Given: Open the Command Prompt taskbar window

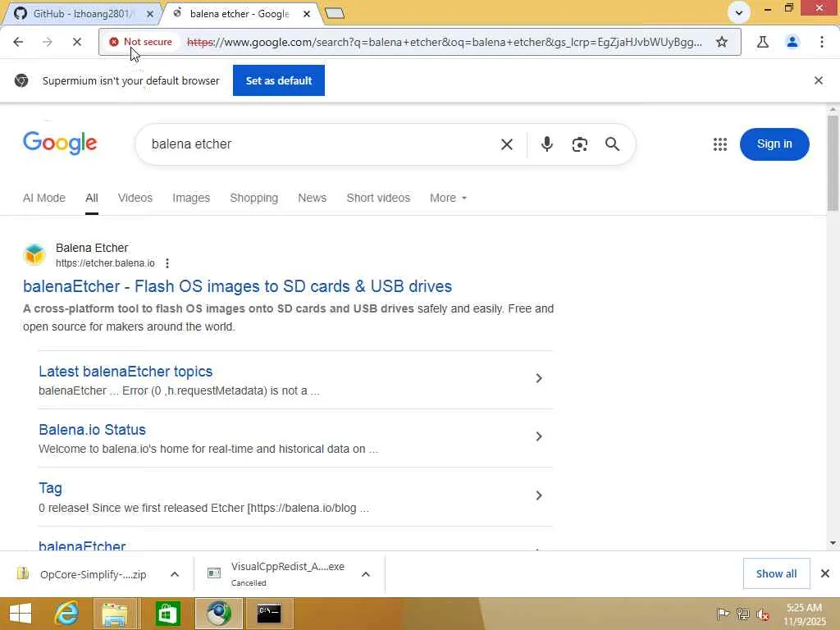Looking at the screenshot, I should tap(269, 614).
